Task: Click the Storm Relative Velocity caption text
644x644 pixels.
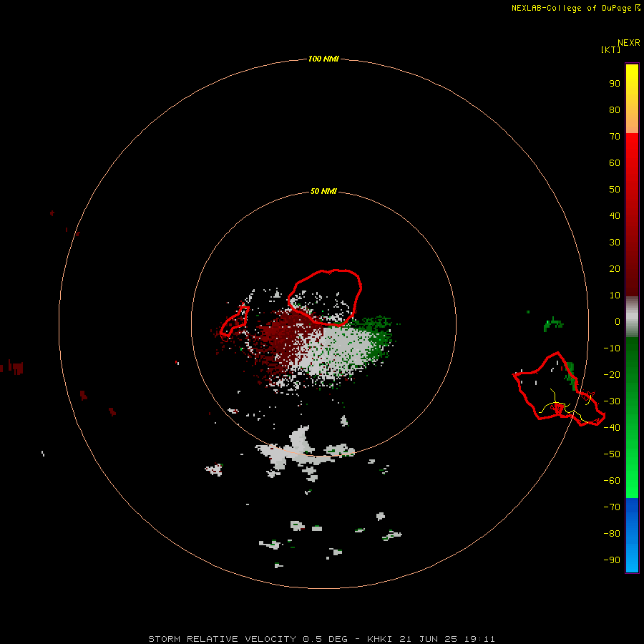Action: point(321,639)
